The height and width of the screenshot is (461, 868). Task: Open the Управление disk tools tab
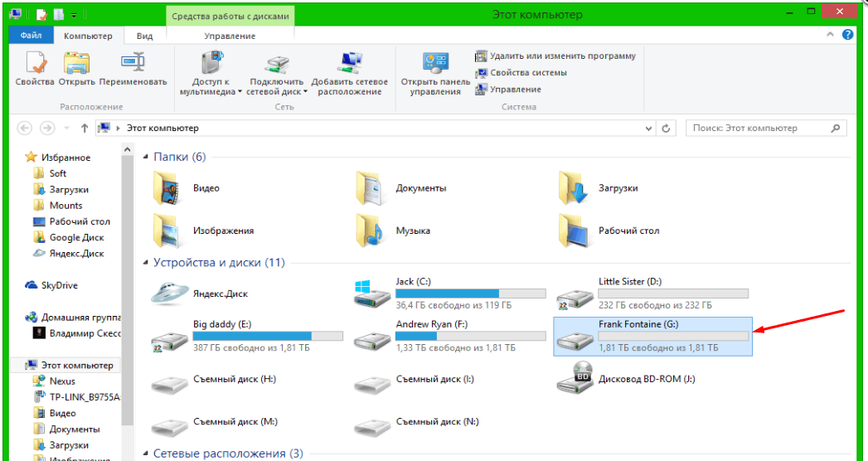(230, 36)
